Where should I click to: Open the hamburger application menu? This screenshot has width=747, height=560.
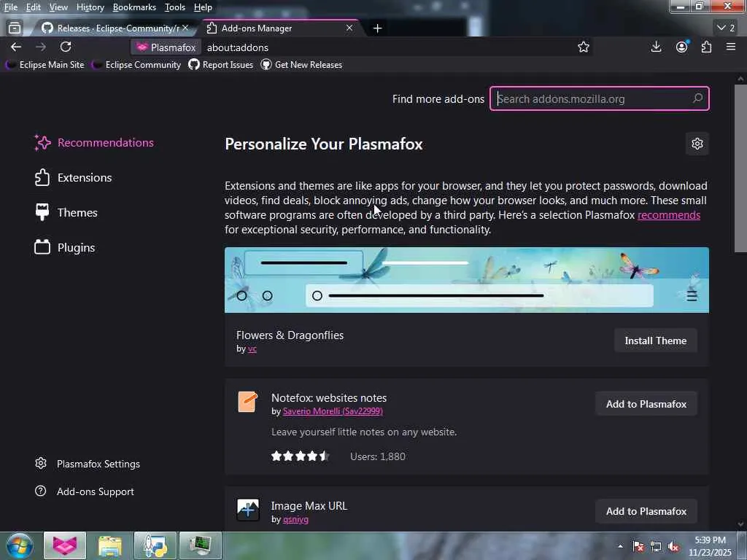pos(731,47)
